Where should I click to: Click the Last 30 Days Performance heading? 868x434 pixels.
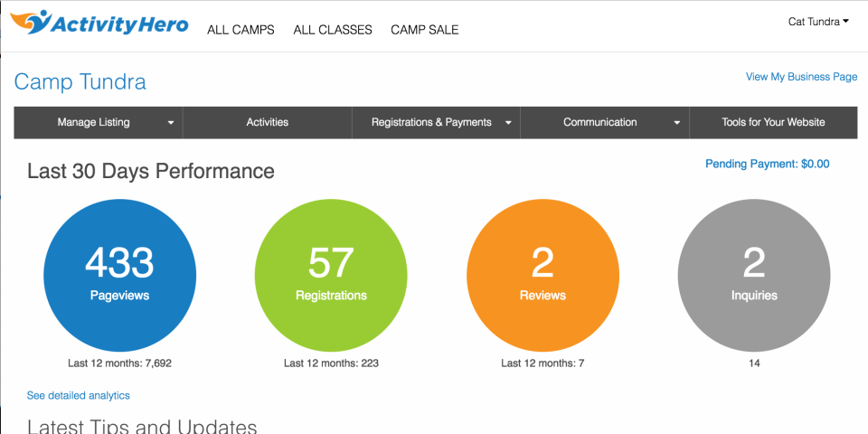151,171
